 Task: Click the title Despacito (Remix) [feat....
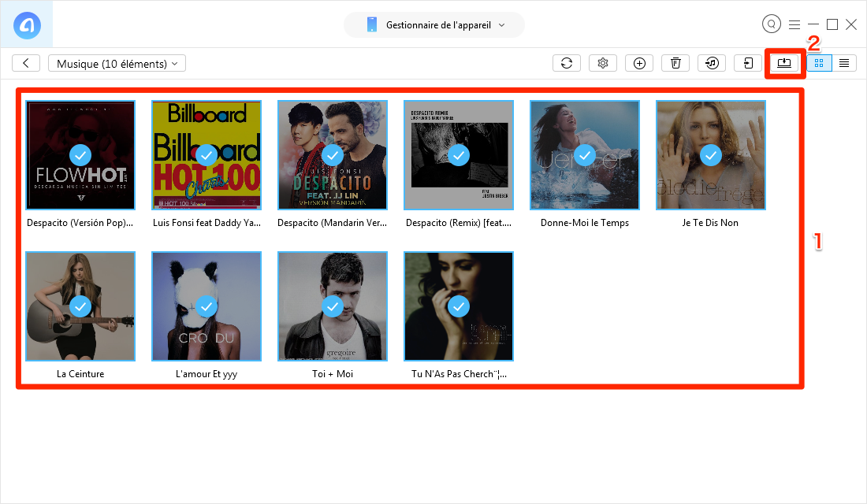click(x=459, y=223)
